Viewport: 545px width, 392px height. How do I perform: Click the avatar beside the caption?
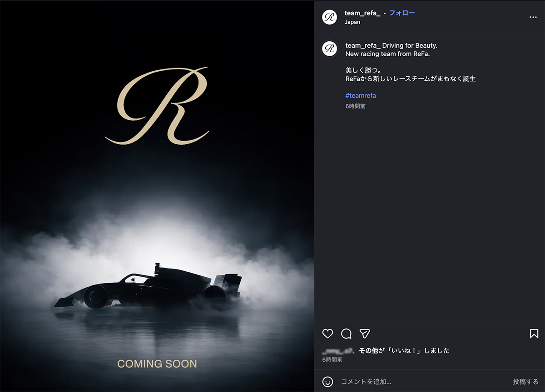(329, 49)
